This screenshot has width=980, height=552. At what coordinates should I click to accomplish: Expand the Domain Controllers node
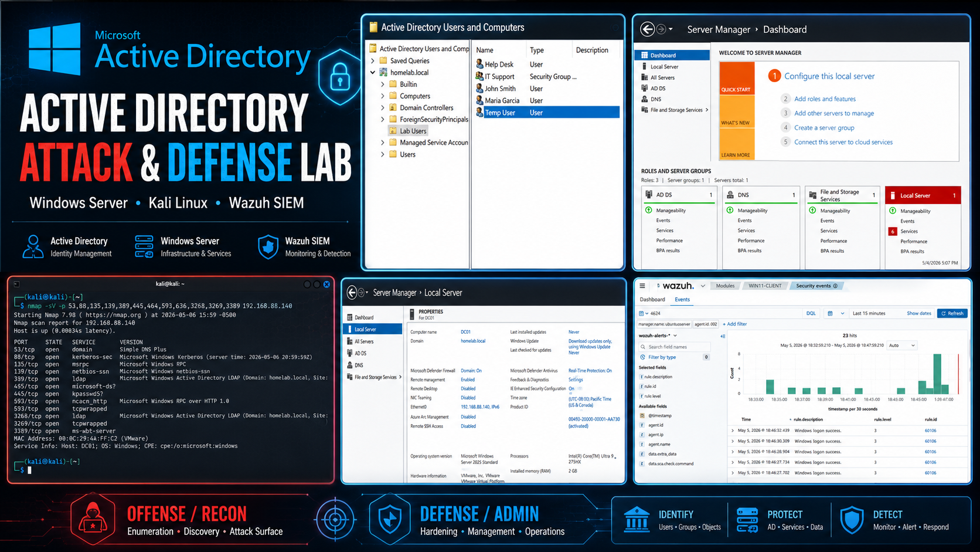383,107
